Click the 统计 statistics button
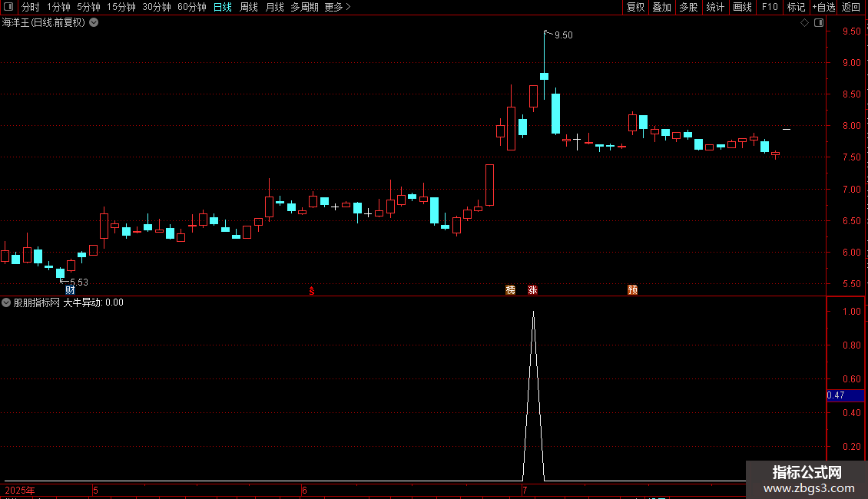Image resolution: width=868 pixels, height=499 pixels. click(x=715, y=7)
